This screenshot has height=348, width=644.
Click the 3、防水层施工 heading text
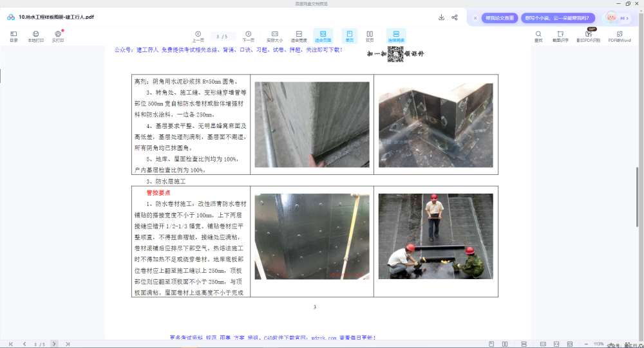(166, 181)
